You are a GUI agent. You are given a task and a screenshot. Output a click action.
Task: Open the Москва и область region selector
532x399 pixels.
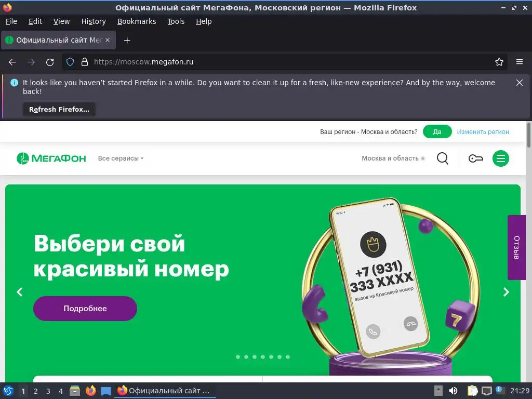(393, 158)
